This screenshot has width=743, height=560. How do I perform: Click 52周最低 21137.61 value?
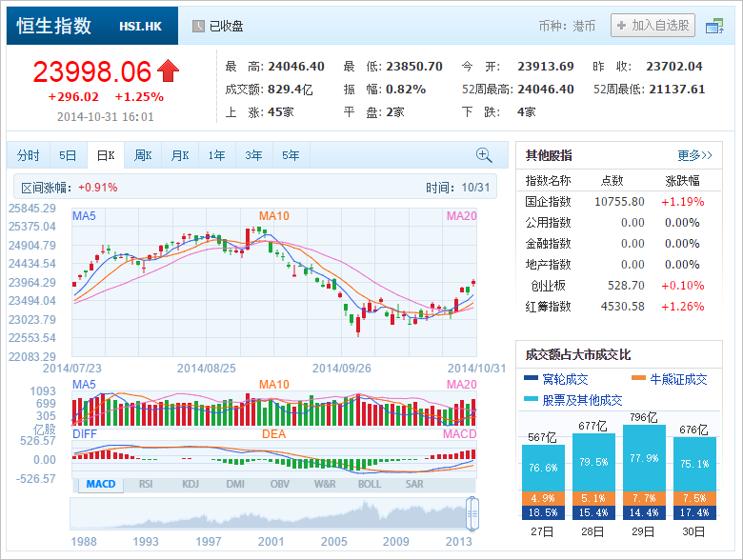pyautogui.click(x=676, y=90)
